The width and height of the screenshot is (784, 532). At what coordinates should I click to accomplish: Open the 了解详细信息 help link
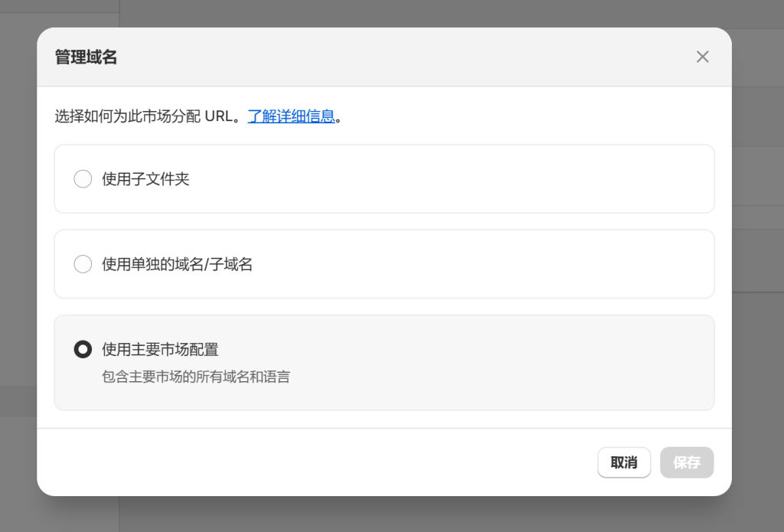[291, 116]
